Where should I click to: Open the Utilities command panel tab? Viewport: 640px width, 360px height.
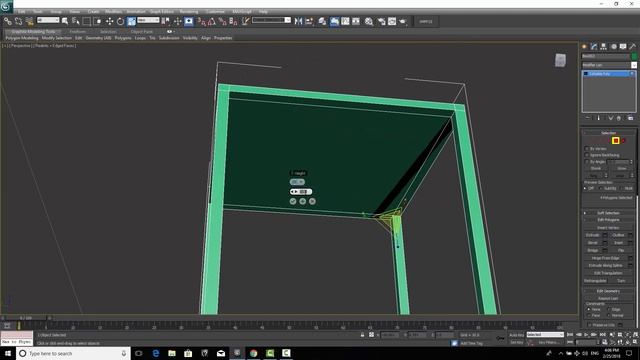[633, 47]
